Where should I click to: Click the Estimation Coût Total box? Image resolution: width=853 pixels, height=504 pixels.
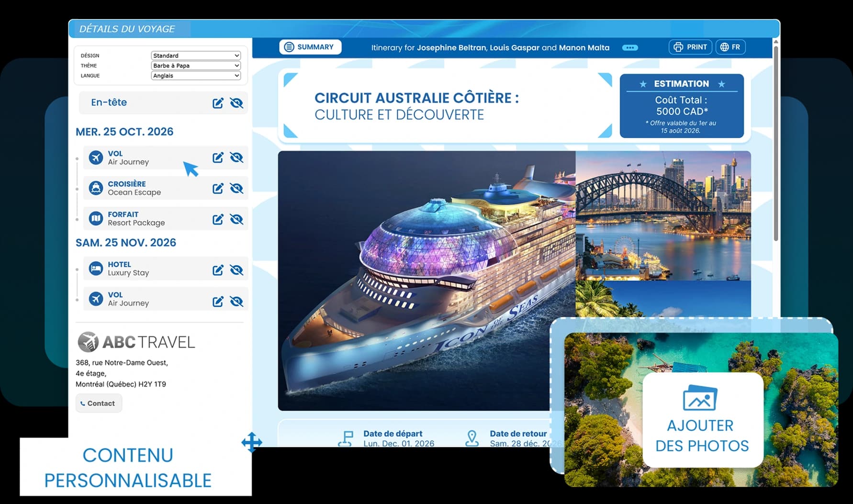(682, 106)
